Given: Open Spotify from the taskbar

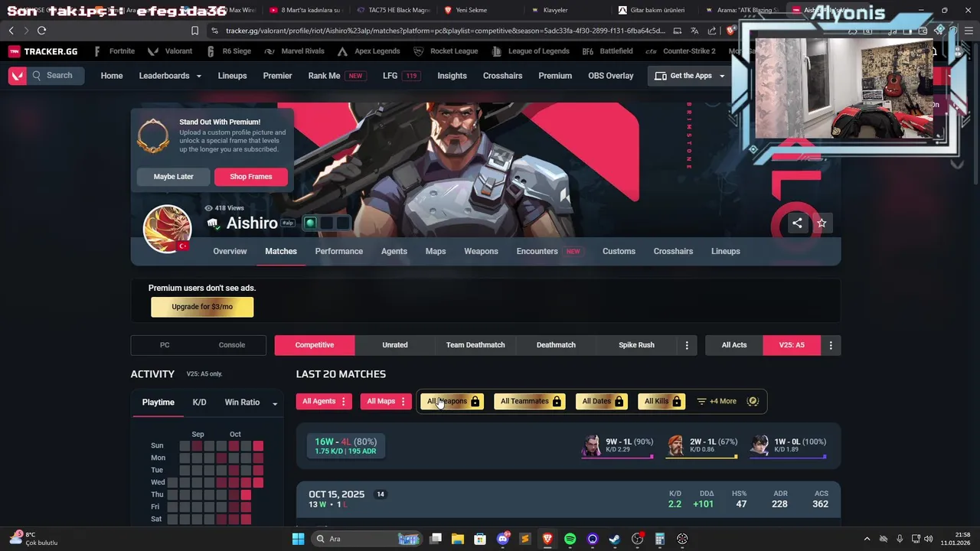Looking at the screenshot, I should [x=570, y=539].
